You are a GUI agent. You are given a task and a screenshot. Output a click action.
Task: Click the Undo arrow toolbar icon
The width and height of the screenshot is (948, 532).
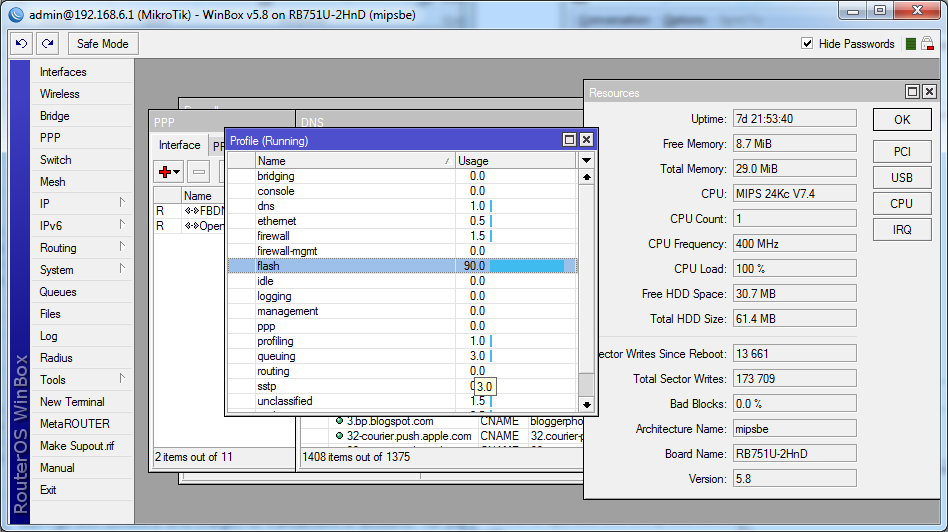[x=21, y=44]
